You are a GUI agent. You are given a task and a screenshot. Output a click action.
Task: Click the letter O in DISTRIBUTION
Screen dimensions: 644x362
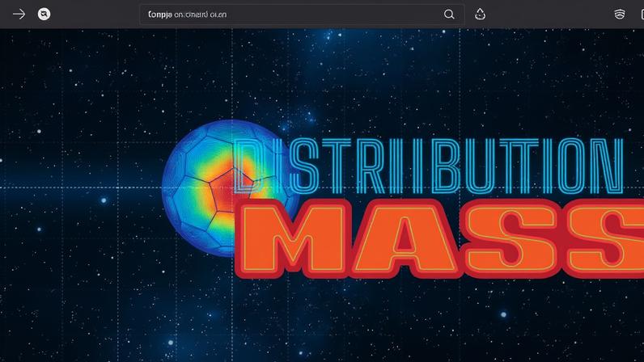(570, 166)
